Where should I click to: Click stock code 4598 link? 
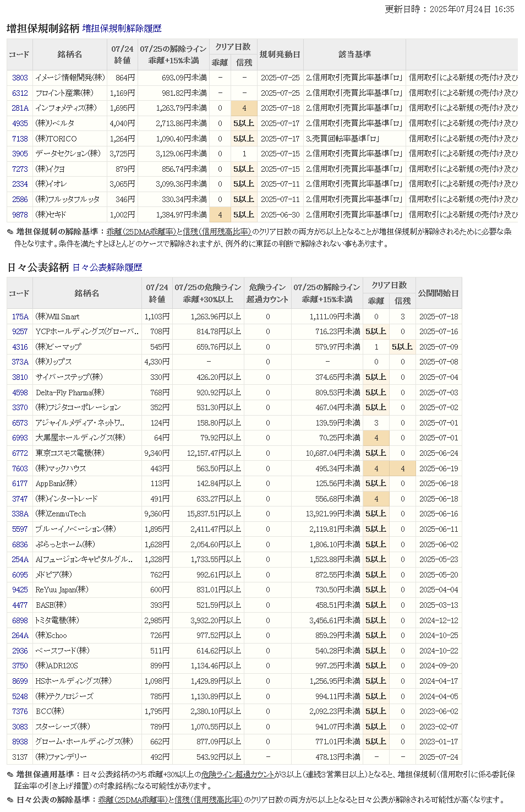(20, 393)
